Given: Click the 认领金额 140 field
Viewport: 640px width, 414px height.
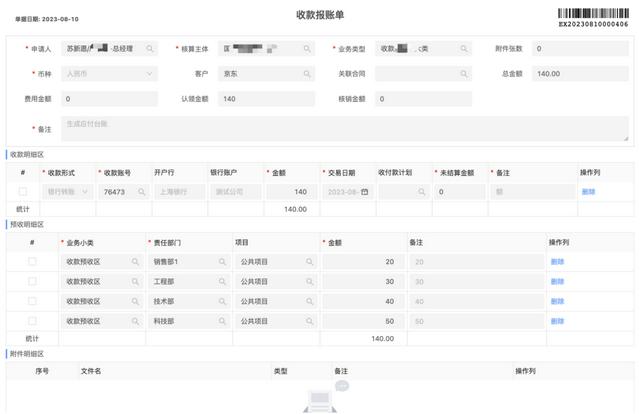Looking at the screenshot, I should pyautogui.click(x=267, y=99).
